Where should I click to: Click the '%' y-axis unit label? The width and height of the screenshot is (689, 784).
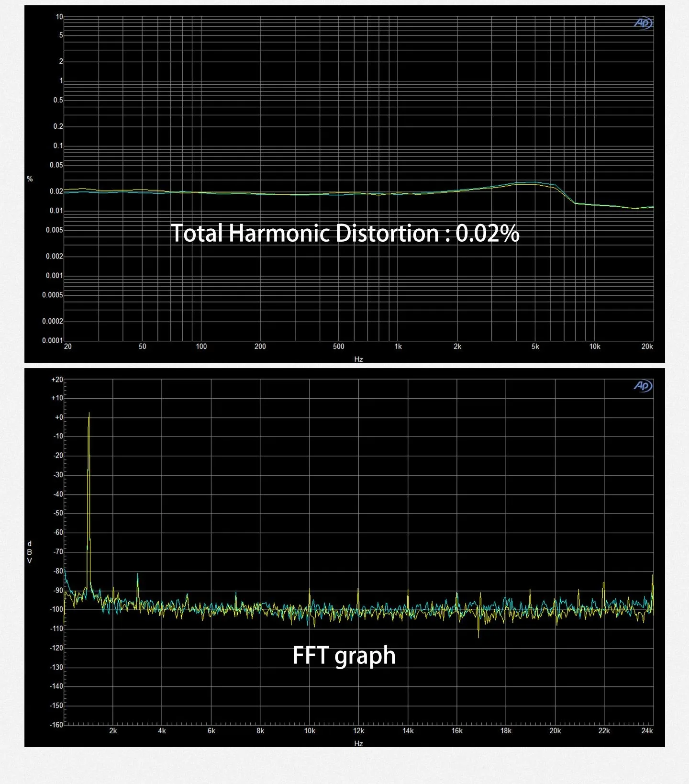coord(30,179)
